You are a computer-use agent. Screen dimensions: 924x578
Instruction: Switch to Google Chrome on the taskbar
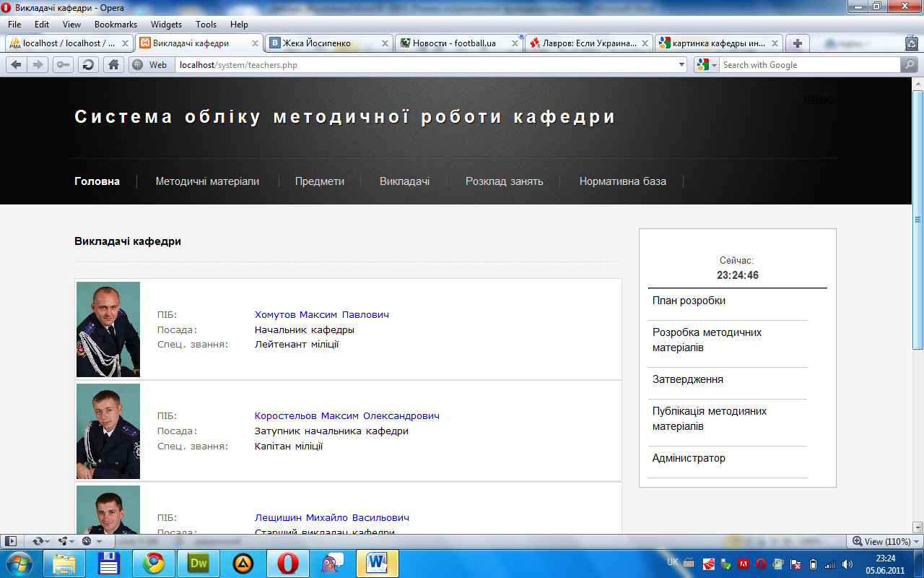pos(154,564)
